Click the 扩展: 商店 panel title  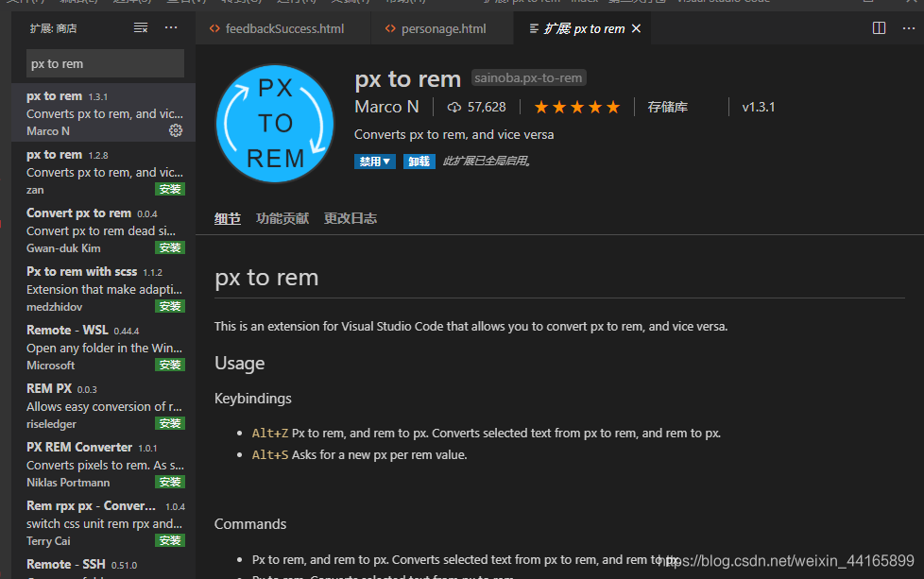(53, 28)
